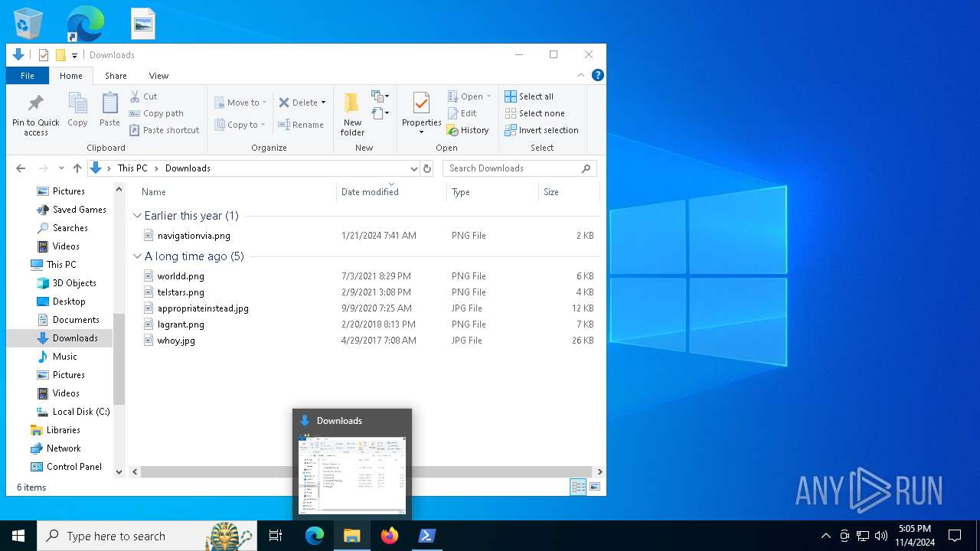Open the Open button dropdown arrow
The height and width of the screenshot is (551, 980).
coord(488,96)
